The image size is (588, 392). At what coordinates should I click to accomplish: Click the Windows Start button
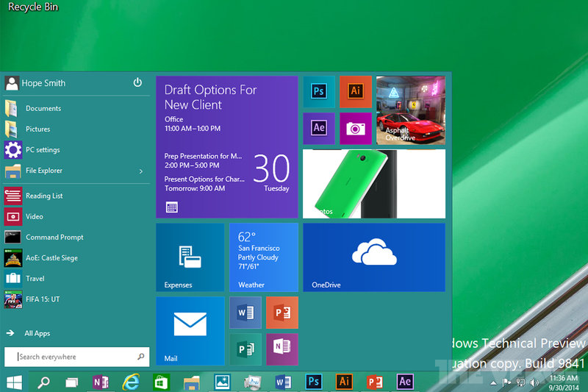pyautogui.click(x=14, y=382)
